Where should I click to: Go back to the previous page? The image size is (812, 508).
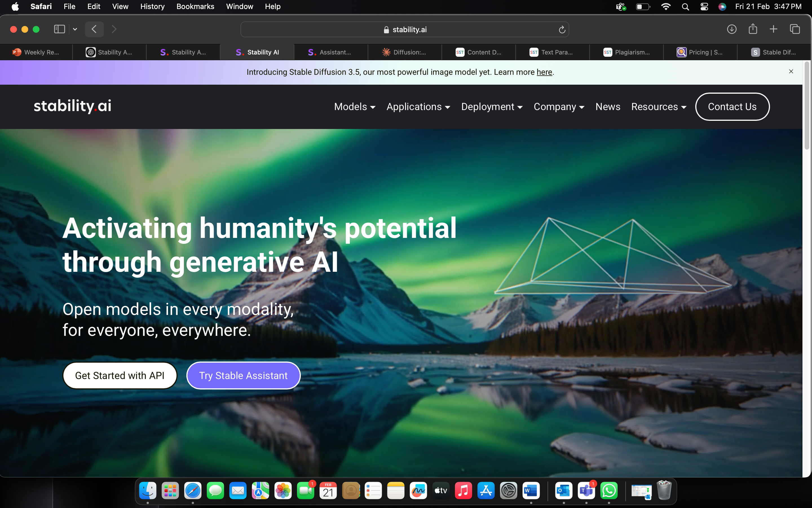(94, 29)
